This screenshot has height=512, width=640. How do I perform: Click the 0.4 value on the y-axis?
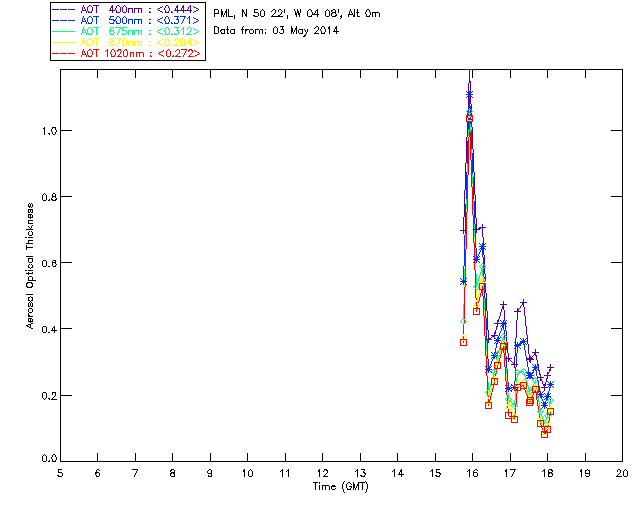click(x=49, y=329)
